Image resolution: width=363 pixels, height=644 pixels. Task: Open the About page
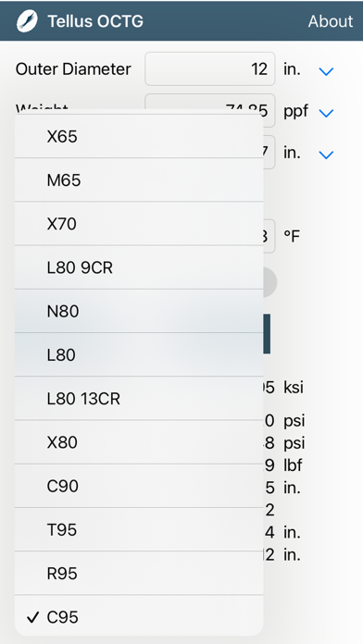(331, 21)
